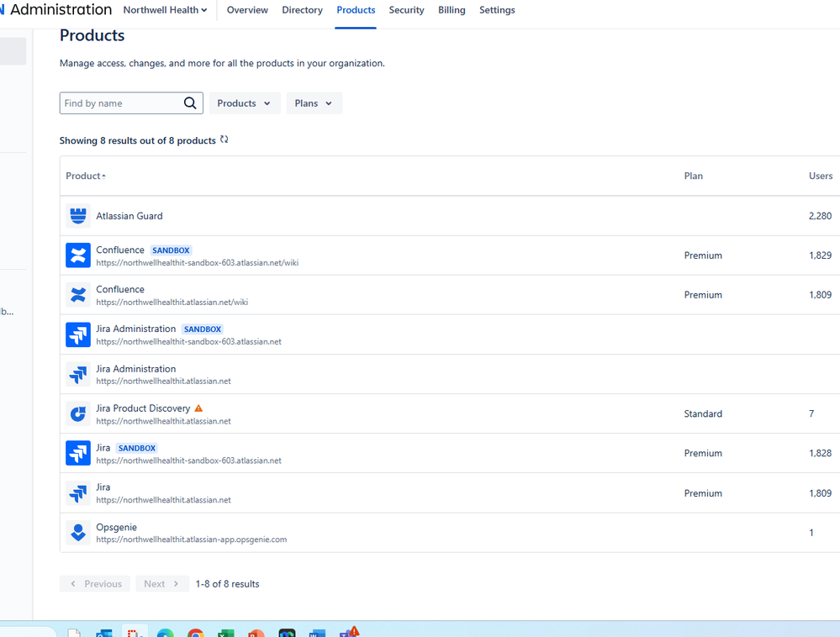Screen dimensions: 840x637
Task: Click the production Jira product icon
Action: point(78,493)
